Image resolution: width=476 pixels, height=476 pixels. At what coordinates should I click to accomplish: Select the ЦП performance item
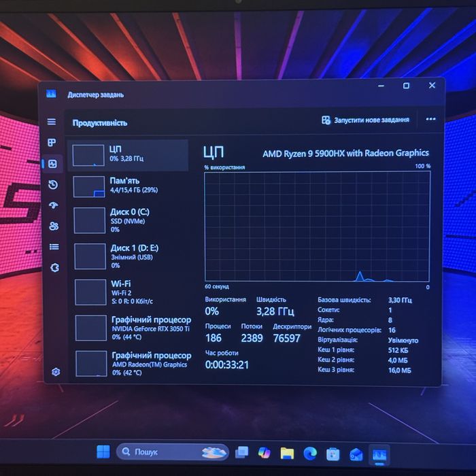click(x=128, y=155)
